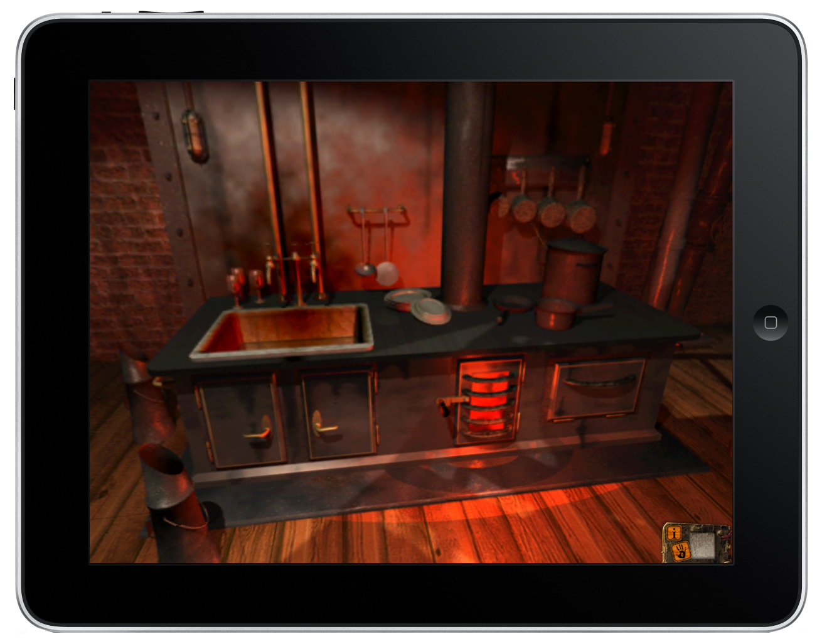Tap the wall lamp with the metal cage
The width and height of the screenshot is (822, 644).
tap(194, 134)
